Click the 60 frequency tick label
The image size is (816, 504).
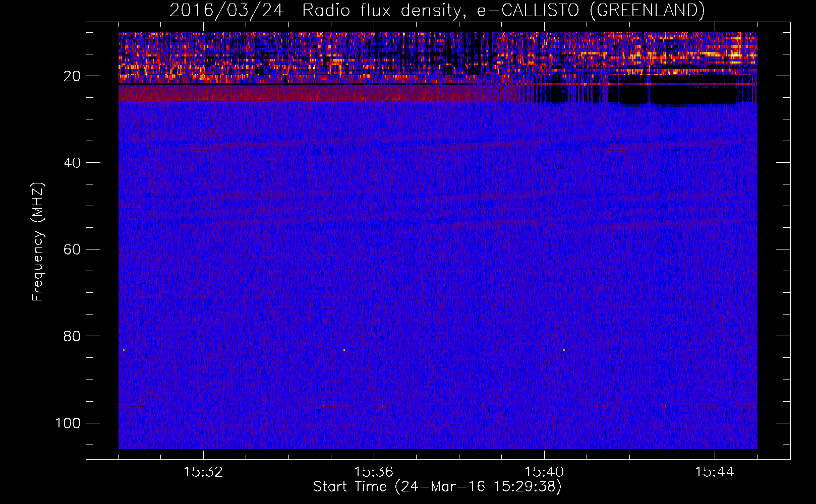pos(72,249)
